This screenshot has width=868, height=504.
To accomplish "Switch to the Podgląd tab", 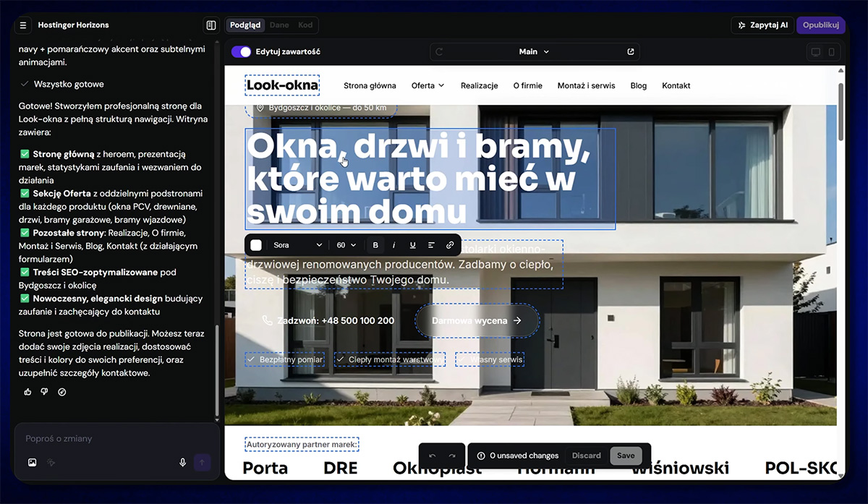I will tap(245, 25).
